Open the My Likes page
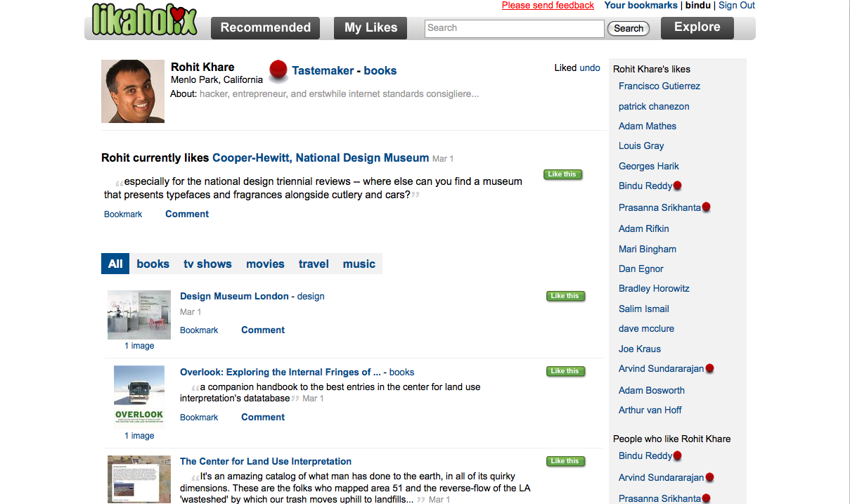 pyautogui.click(x=371, y=28)
